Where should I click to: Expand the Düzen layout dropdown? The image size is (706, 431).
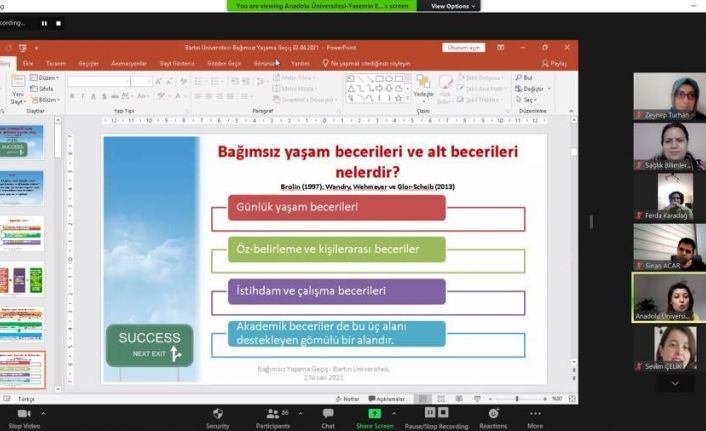(46, 77)
